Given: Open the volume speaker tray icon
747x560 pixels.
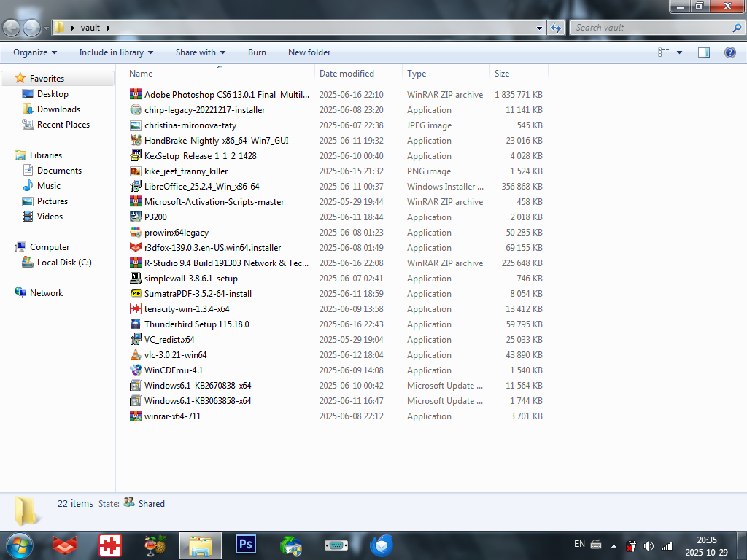Looking at the screenshot, I should [649, 545].
